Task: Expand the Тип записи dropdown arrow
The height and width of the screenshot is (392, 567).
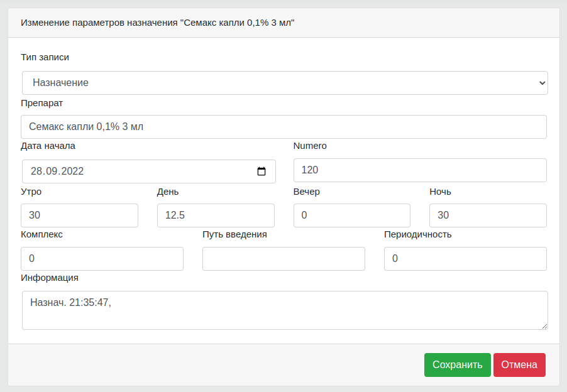Action: click(x=542, y=83)
